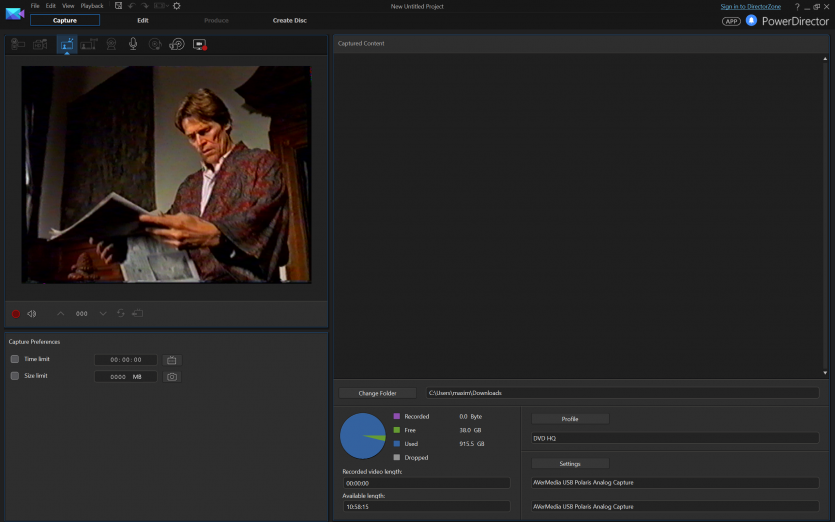
Task: Click the blue notification bell icon
Action: 751,20
